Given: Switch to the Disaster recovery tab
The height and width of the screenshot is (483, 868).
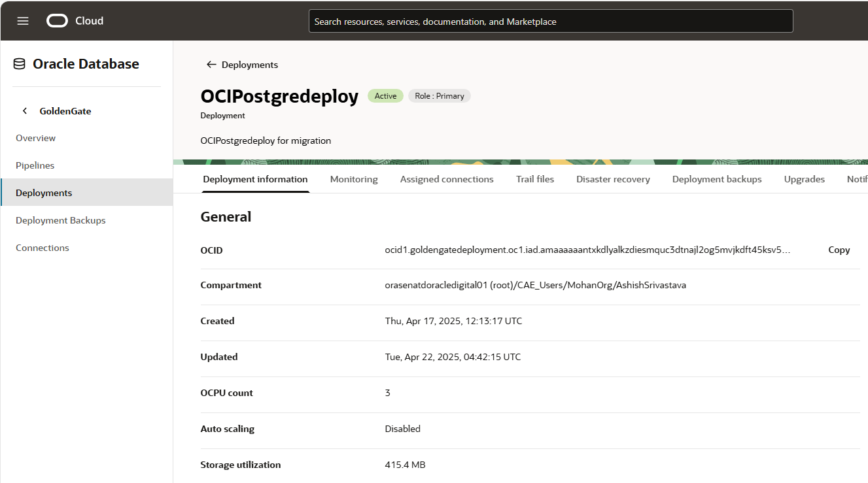Looking at the screenshot, I should [x=613, y=179].
